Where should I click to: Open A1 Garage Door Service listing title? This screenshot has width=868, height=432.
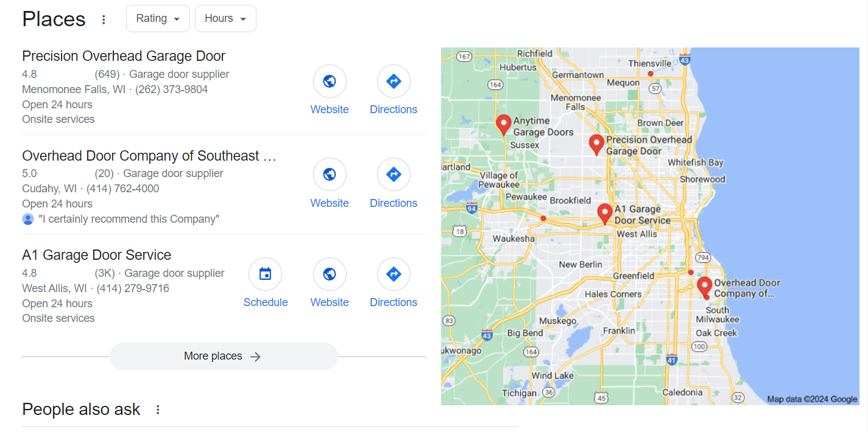96,255
